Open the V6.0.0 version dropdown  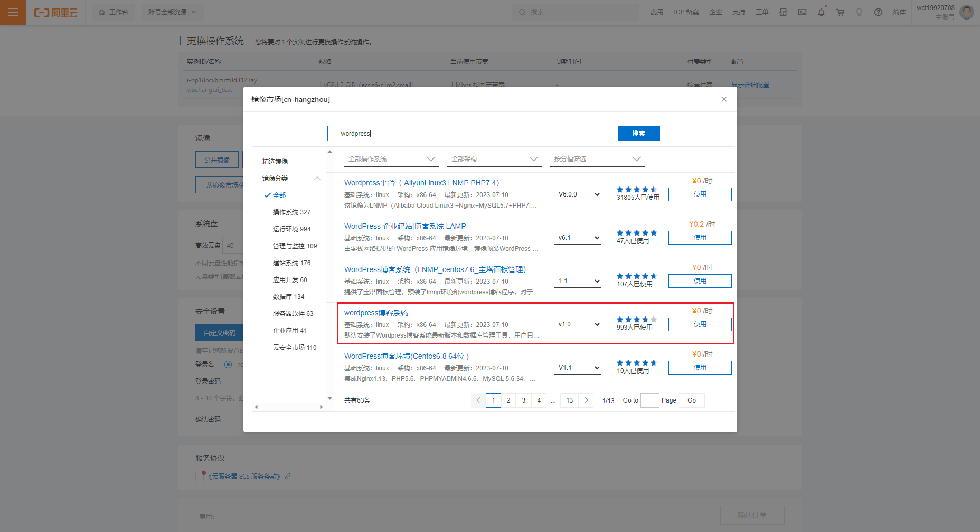[578, 194]
